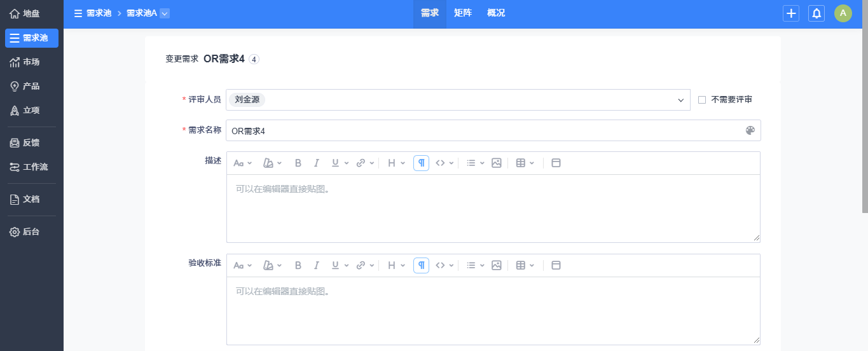Viewport: 868px width, 351px height.
Task: Open code menu in 描述 toolbar
Action: point(444,163)
